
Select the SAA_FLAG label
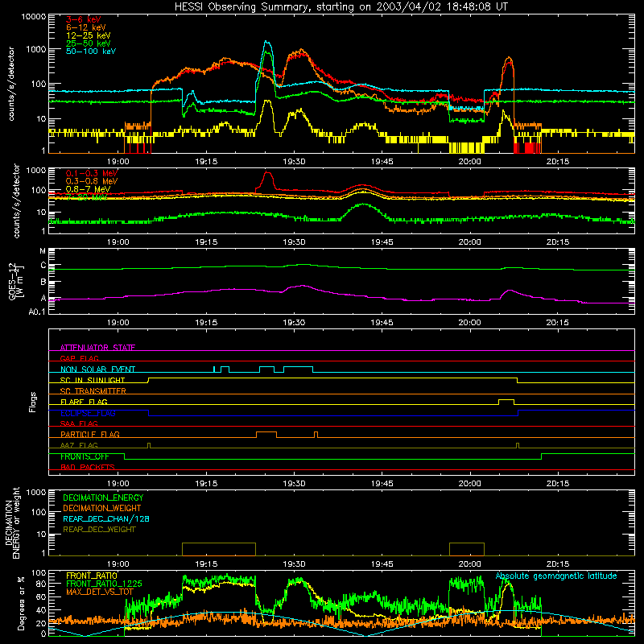tap(79, 423)
